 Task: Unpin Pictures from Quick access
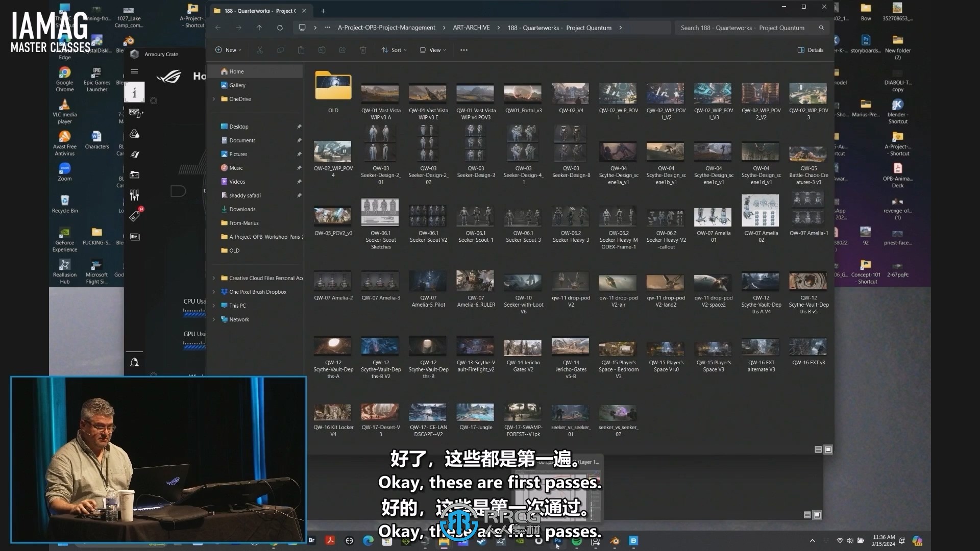click(299, 154)
